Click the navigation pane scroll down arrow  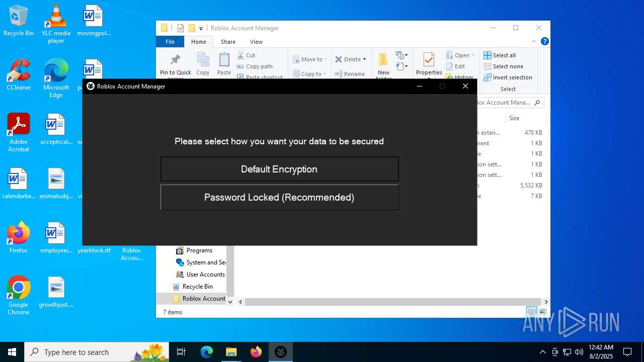(x=230, y=302)
